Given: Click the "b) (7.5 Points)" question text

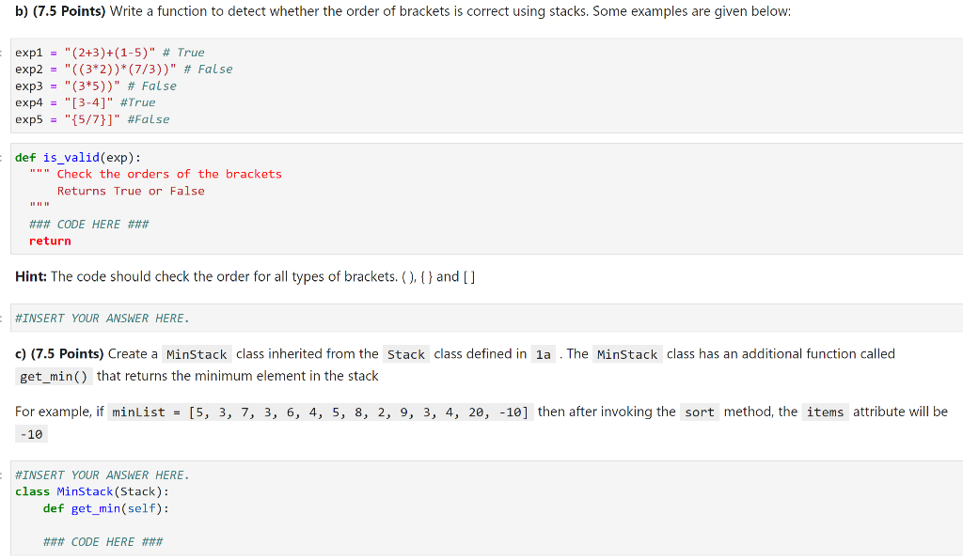Looking at the screenshot, I should (60, 11).
